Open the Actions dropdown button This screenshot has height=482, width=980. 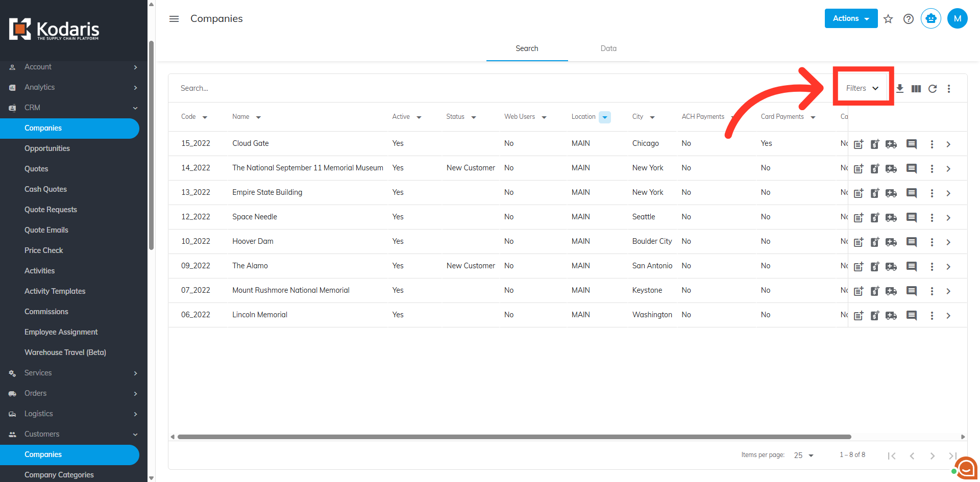click(x=851, y=18)
